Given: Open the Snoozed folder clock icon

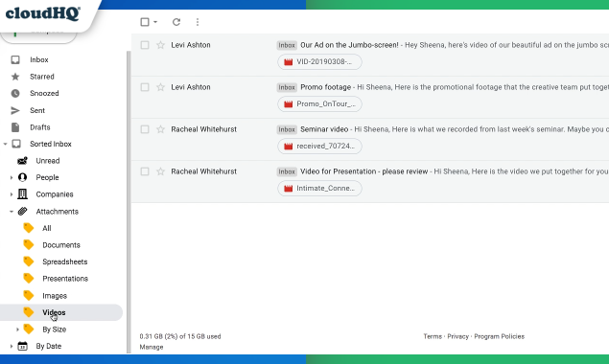Looking at the screenshot, I should (15, 94).
